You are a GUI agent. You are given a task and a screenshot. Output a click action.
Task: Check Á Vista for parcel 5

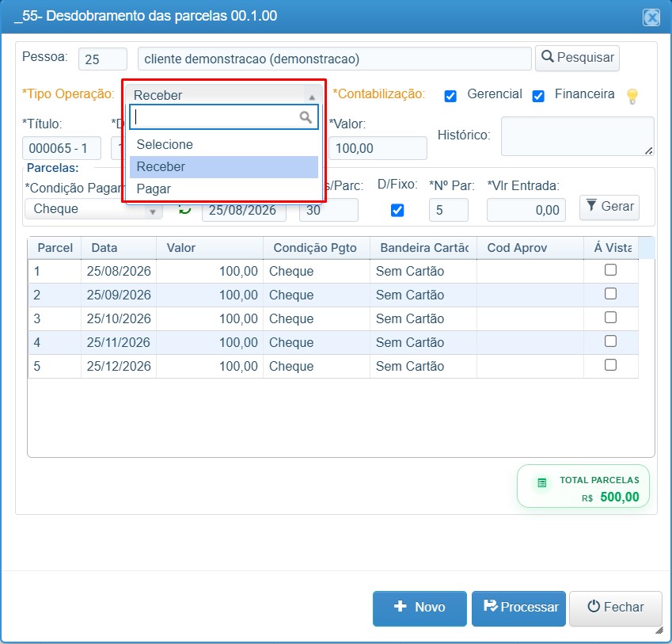tap(610, 365)
